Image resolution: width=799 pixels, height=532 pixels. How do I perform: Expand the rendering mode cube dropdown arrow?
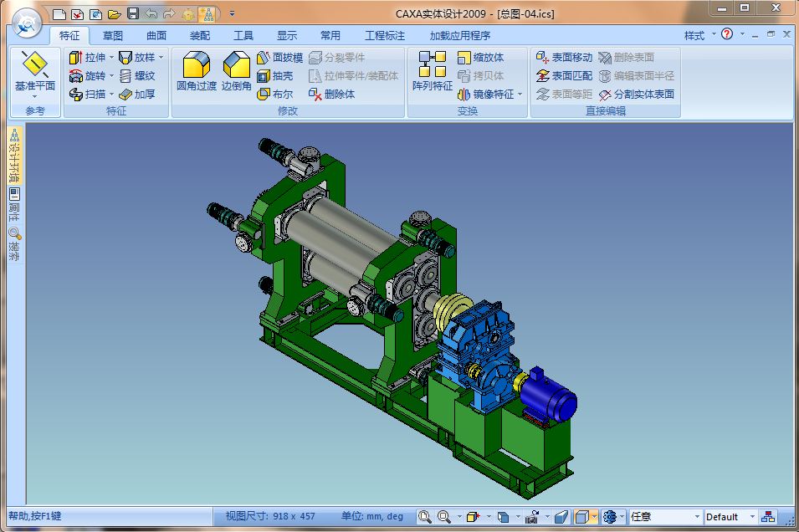595,517
